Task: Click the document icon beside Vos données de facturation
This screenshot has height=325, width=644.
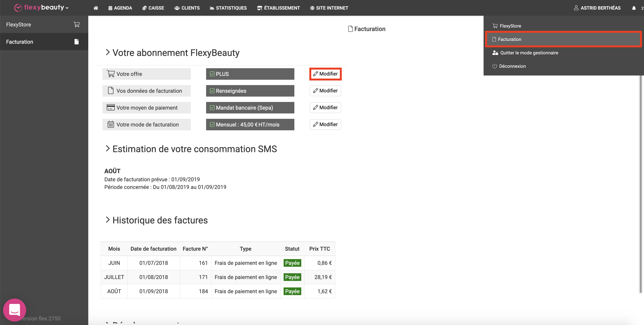Action: point(111,91)
